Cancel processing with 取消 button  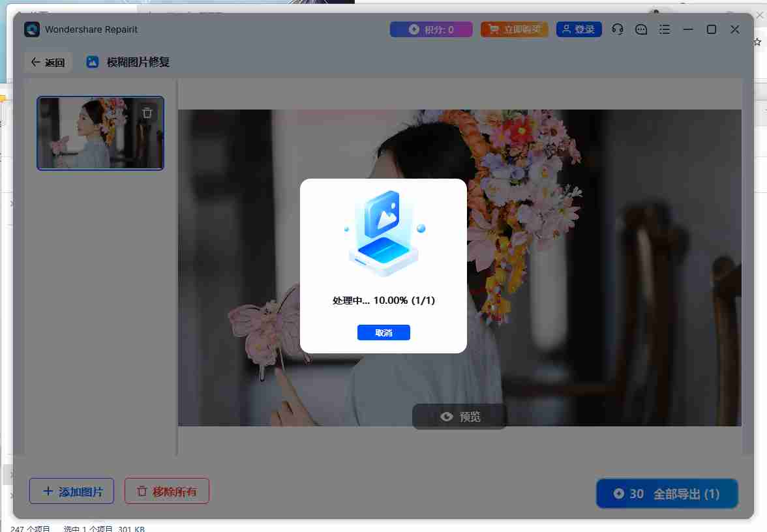click(383, 332)
